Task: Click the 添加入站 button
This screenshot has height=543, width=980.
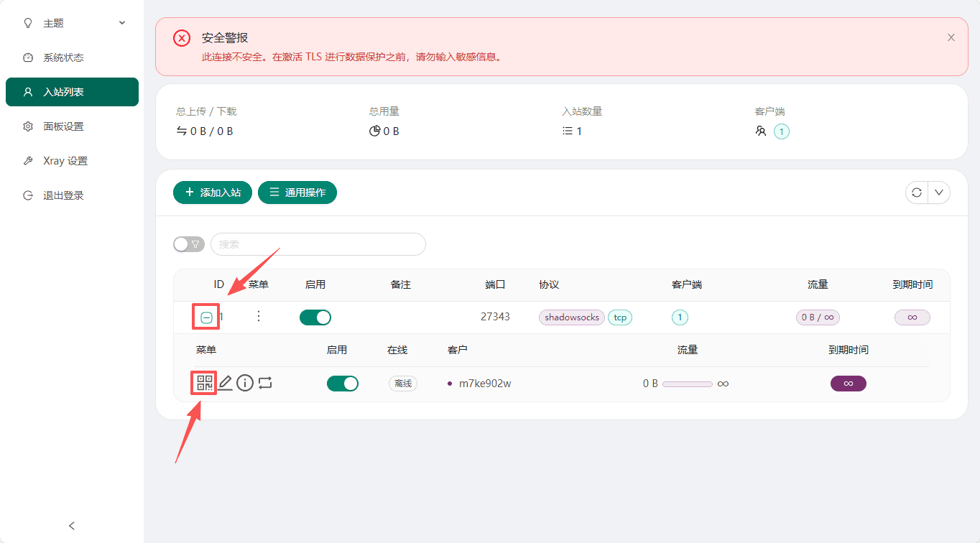Action: pyautogui.click(x=212, y=192)
